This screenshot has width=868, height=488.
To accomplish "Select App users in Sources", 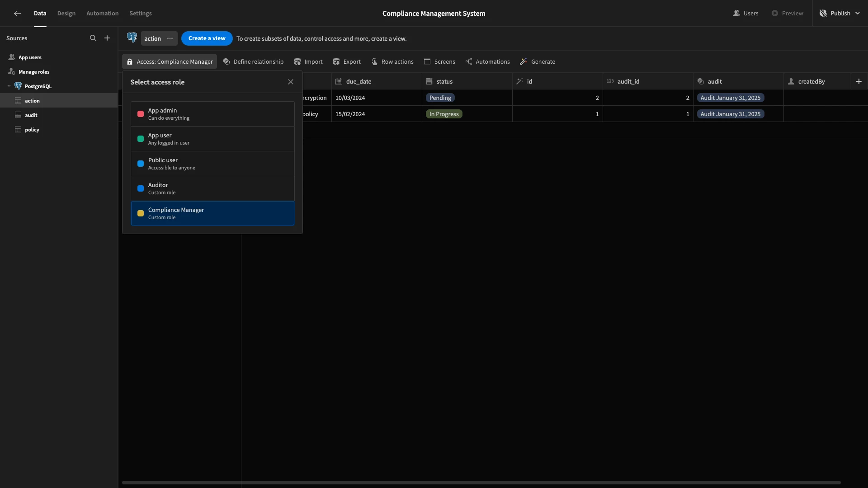I will click(59, 57).
